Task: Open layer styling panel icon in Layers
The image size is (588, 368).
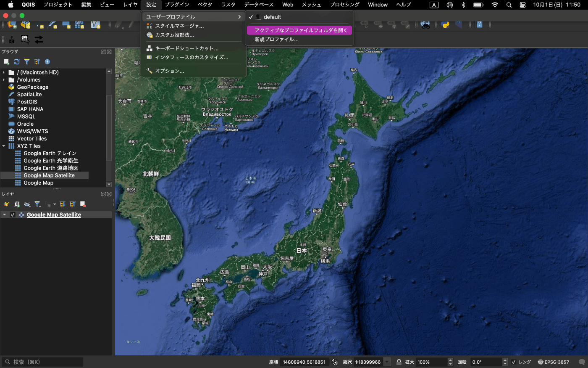Action: [x=6, y=204]
